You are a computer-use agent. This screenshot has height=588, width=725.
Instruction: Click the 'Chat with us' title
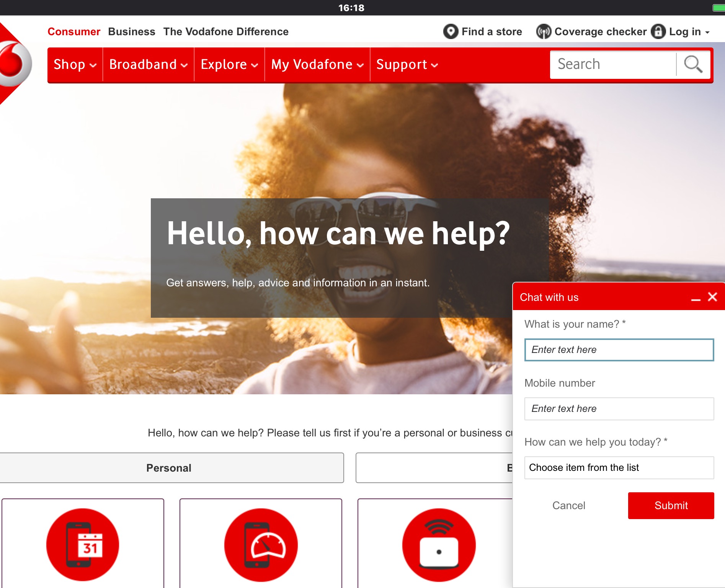pyautogui.click(x=549, y=297)
